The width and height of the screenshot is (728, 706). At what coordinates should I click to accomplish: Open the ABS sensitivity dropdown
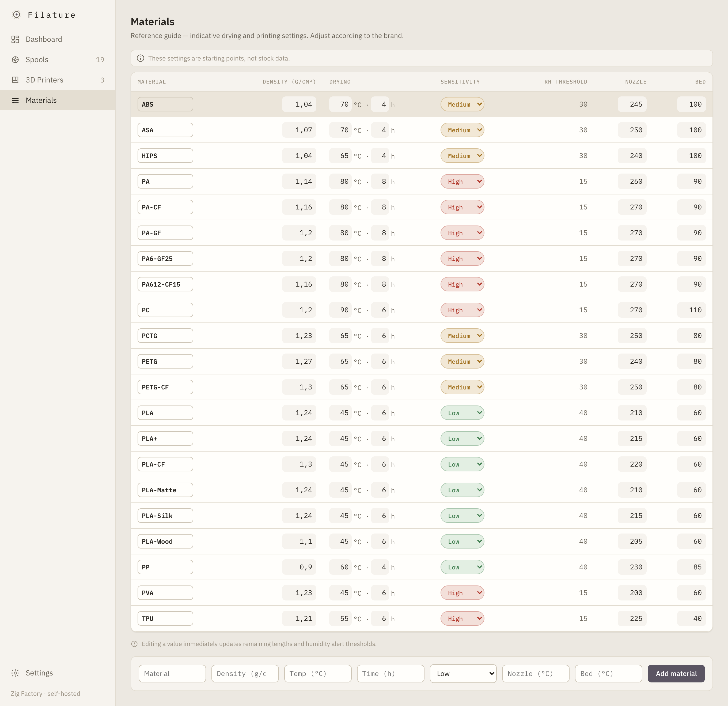tap(462, 104)
